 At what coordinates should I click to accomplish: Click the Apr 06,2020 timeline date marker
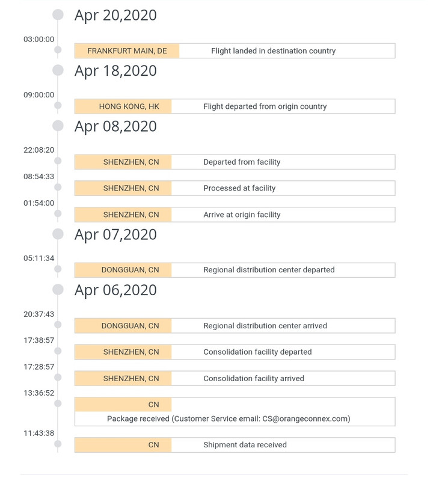[58, 290]
